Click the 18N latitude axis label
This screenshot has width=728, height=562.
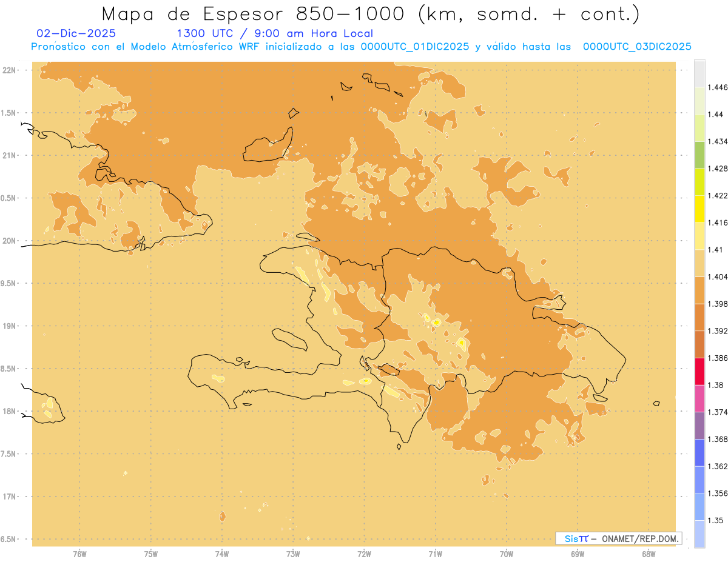(10, 411)
